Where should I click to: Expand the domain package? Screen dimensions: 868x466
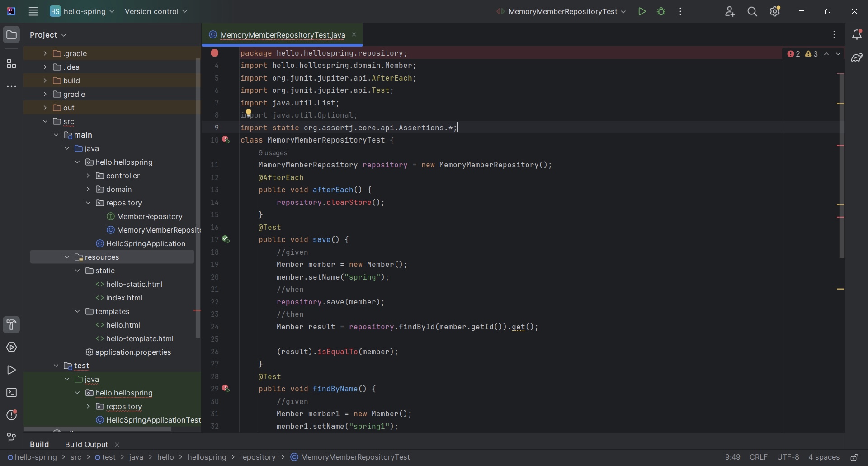coord(88,189)
